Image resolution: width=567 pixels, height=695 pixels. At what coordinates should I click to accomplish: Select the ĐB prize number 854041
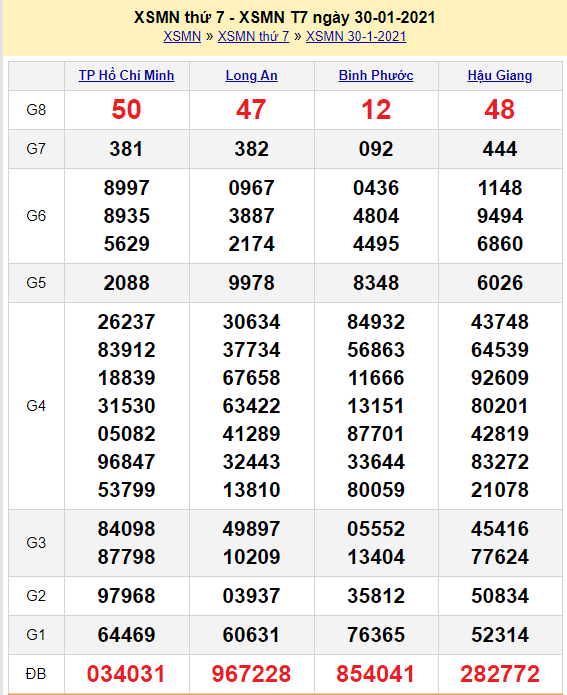pyautogui.click(x=376, y=674)
